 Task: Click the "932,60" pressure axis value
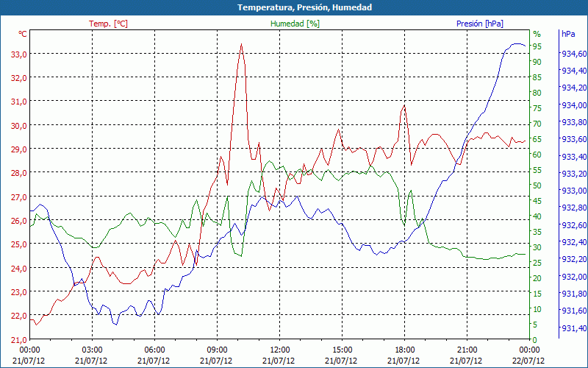point(574,225)
